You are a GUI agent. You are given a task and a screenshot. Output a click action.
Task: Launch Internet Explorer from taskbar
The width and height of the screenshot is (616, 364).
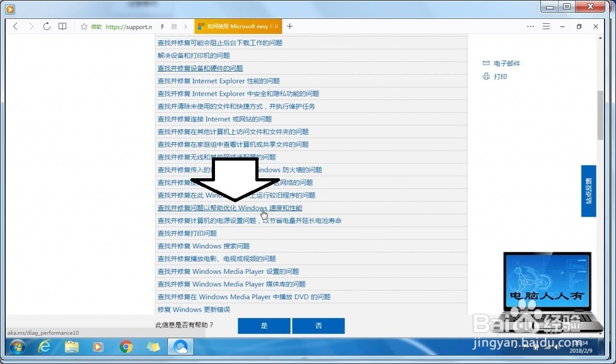44,347
